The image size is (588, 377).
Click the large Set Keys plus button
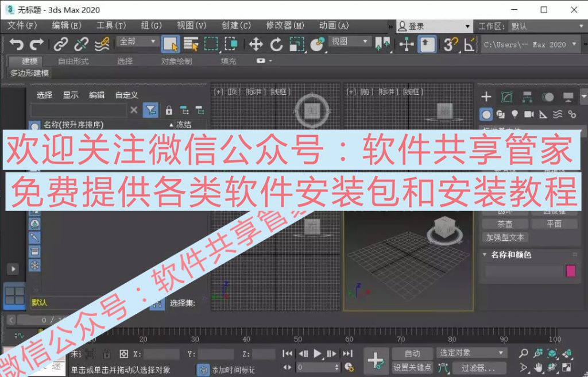[x=376, y=360]
